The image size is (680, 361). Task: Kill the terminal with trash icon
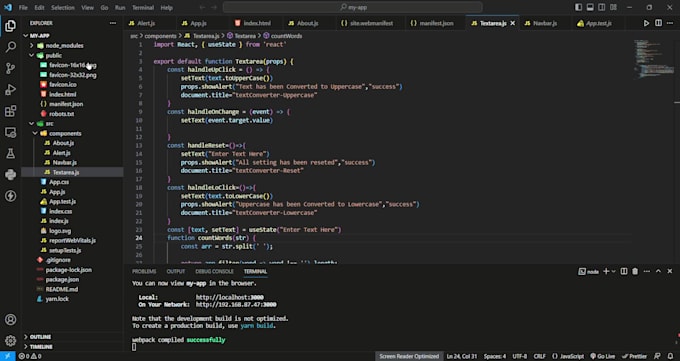point(635,271)
